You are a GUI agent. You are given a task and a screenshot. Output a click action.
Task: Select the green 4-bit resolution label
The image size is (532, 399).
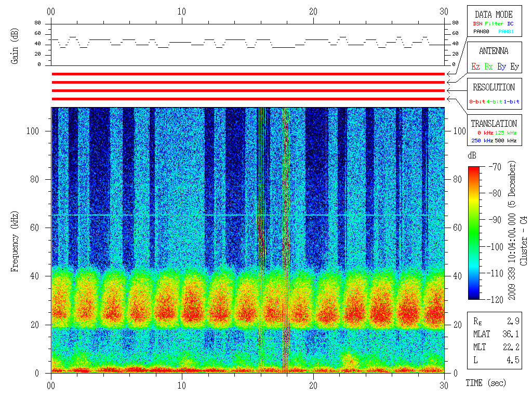(494, 101)
